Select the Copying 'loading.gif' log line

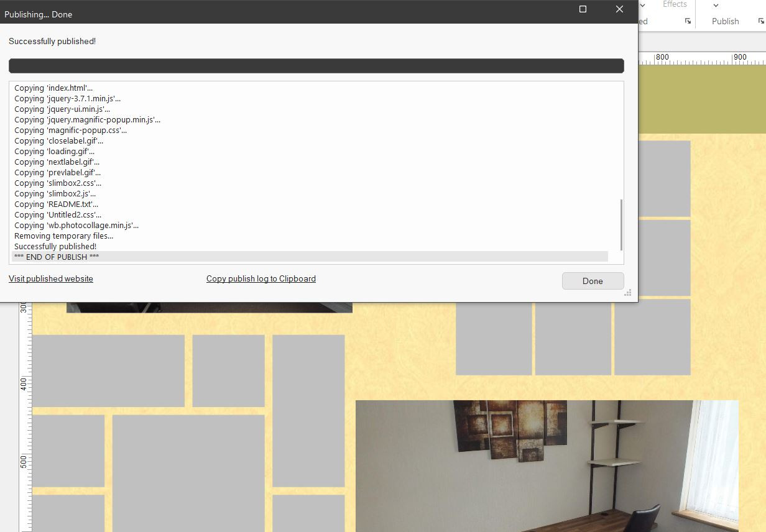pos(310,151)
